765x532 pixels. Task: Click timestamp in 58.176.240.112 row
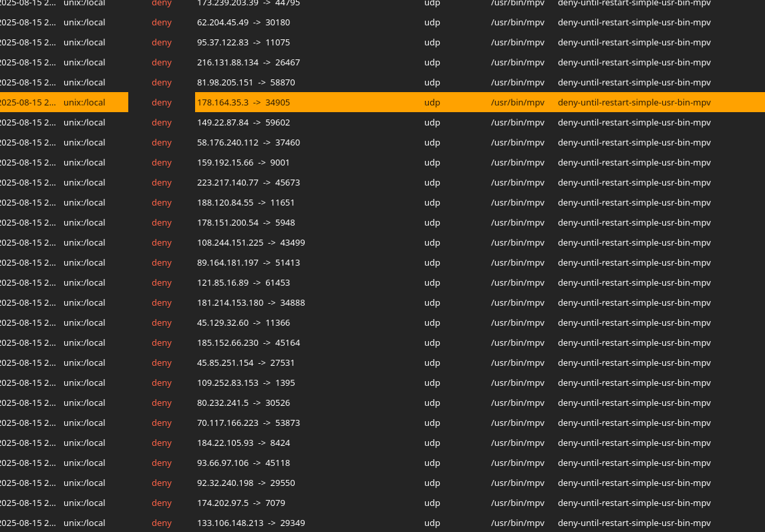(28, 142)
